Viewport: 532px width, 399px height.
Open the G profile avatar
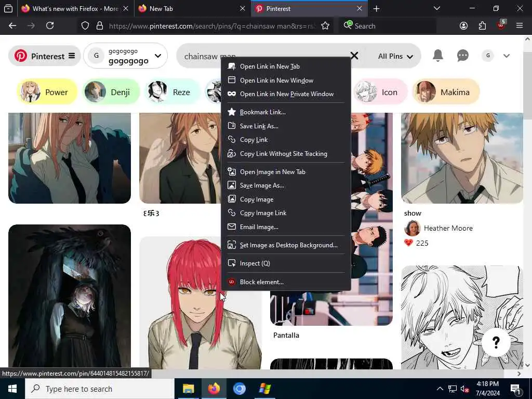click(488, 56)
